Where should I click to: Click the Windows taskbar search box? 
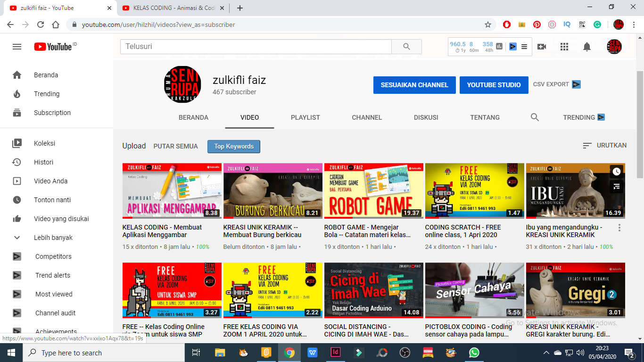coord(104,353)
